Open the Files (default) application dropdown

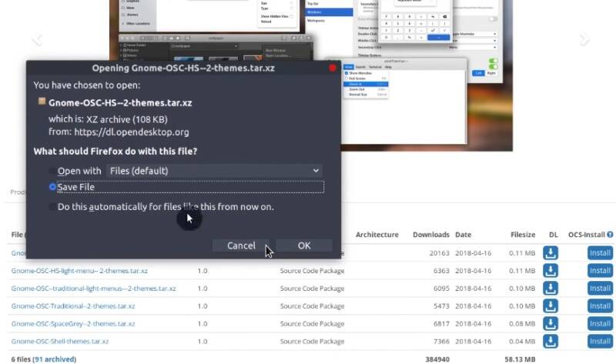click(215, 171)
